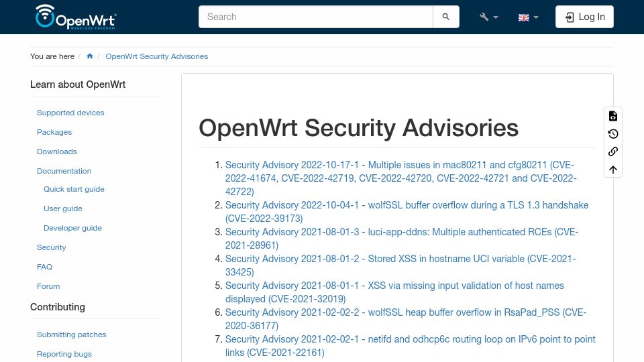
Task: Open the wrench tools dropdown
Action: click(x=488, y=17)
